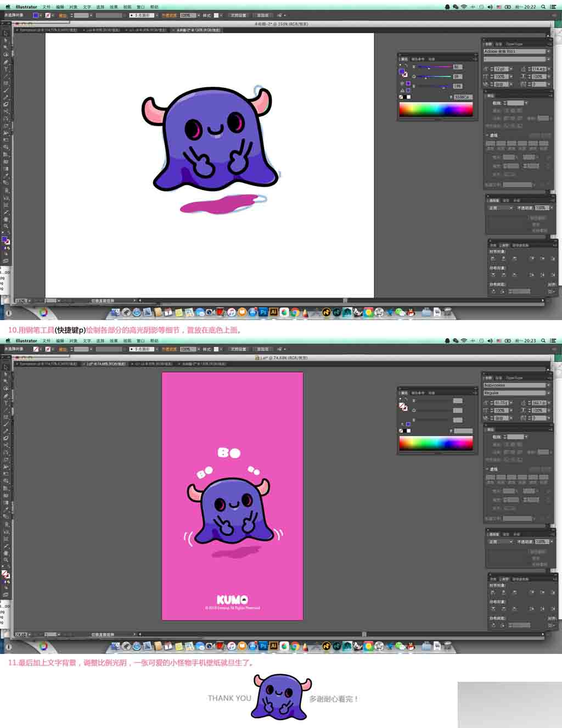Open the Trash in the upper dock
The width and height of the screenshot is (562, 728).
(x=448, y=312)
